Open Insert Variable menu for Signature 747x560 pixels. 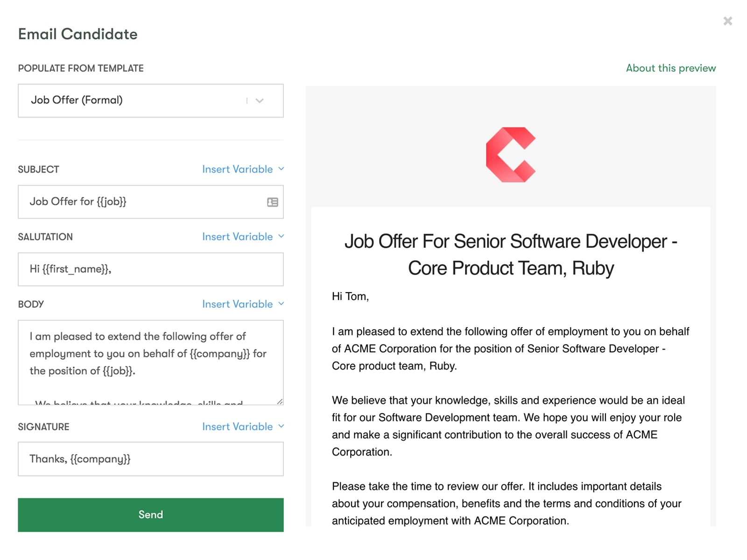click(237, 427)
